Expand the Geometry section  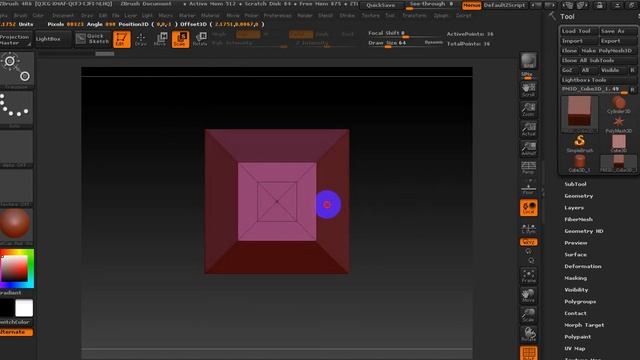579,196
